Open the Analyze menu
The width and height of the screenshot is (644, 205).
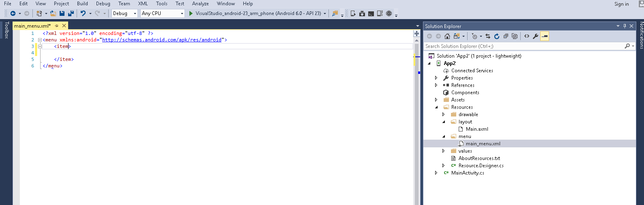200,4
